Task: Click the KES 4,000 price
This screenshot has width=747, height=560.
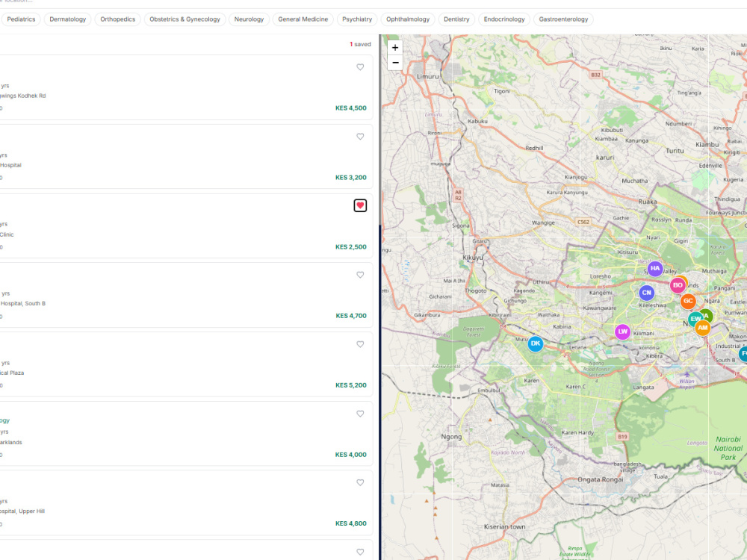Action: pos(350,455)
